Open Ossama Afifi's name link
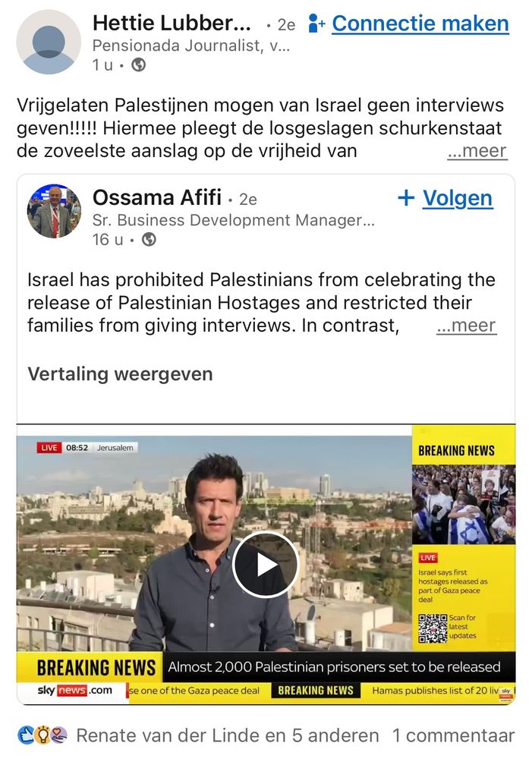 click(x=157, y=197)
